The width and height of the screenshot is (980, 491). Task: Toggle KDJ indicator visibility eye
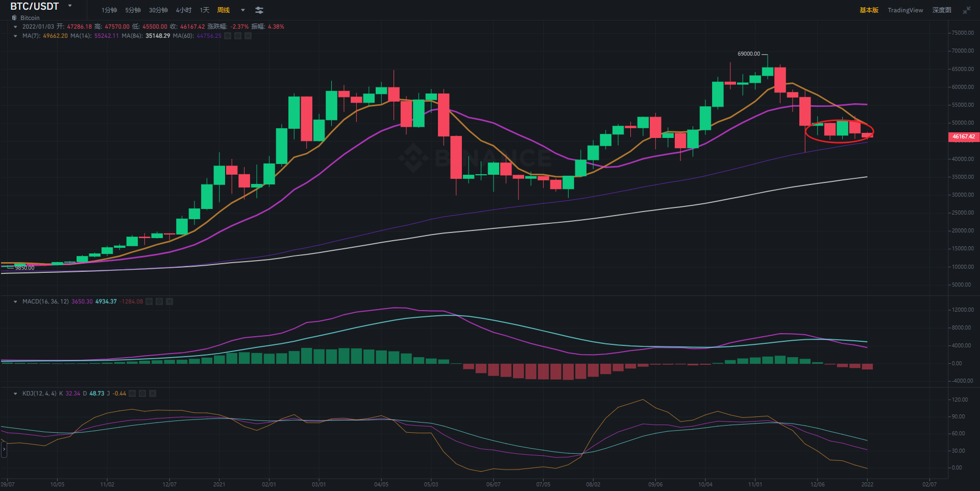(x=132, y=393)
